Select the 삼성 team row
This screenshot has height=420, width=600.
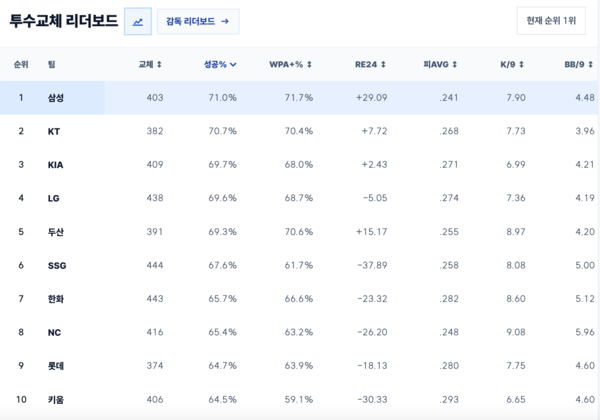tap(299, 98)
